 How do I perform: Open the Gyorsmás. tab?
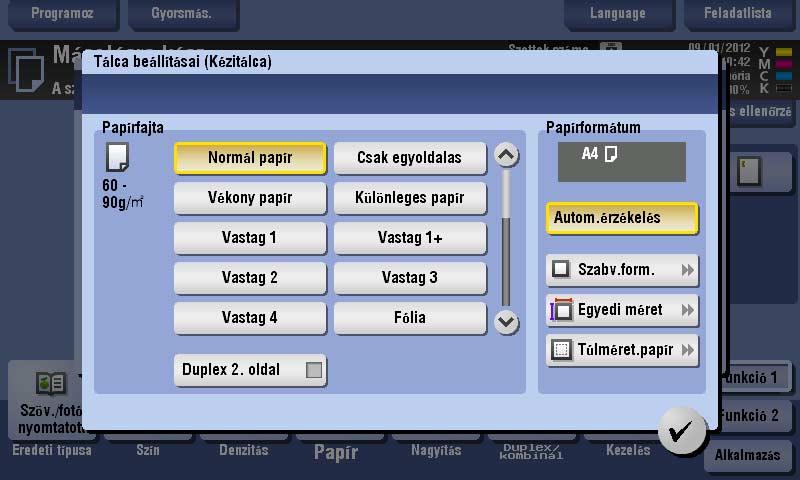182,14
